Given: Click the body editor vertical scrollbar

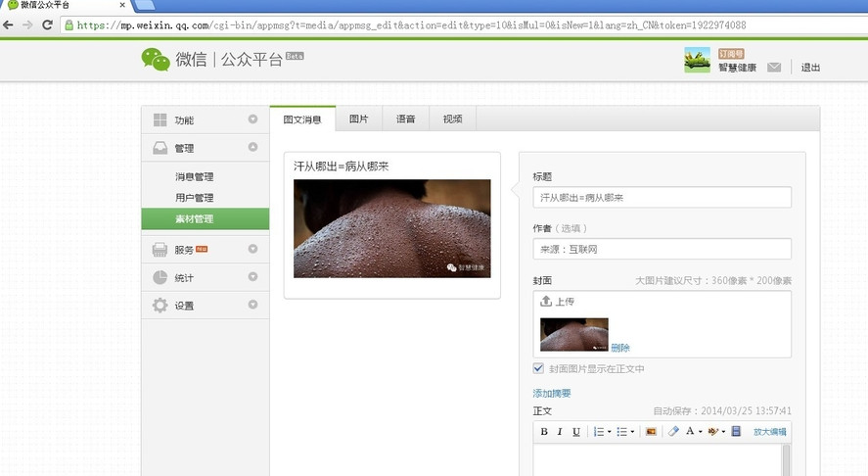Looking at the screenshot, I should 786,460.
